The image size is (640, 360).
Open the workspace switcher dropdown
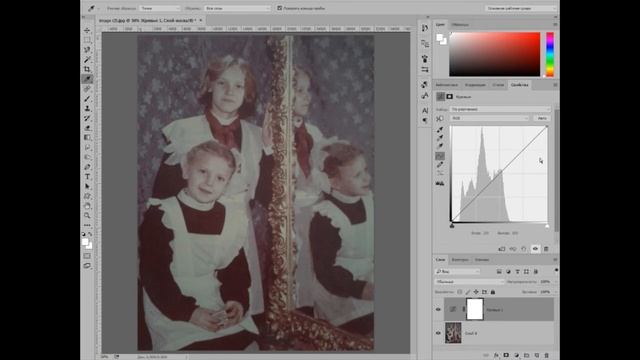click(x=521, y=8)
